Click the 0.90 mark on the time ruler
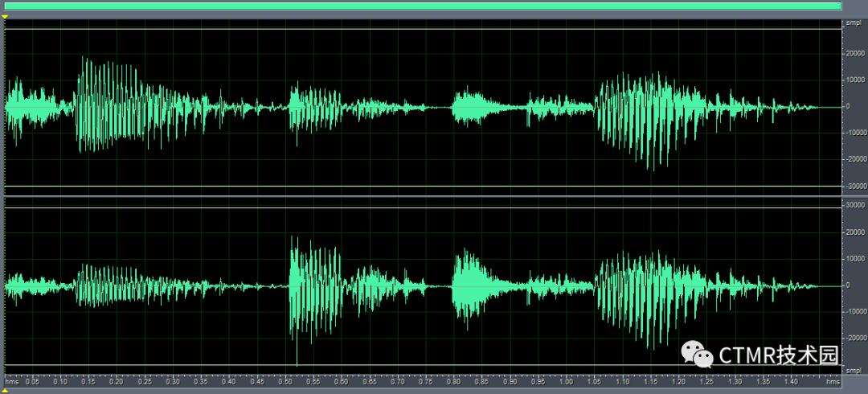The width and height of the screenshot is (868, 394). coord(510,383)
